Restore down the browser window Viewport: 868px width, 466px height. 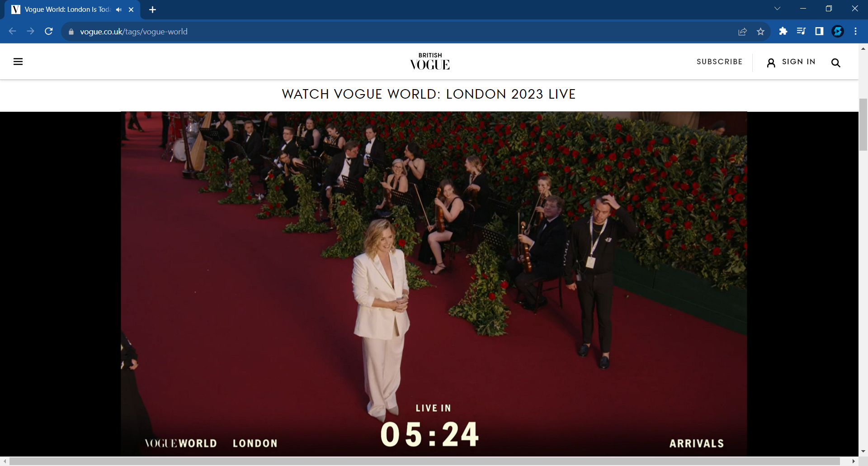[x=829, y=9]
